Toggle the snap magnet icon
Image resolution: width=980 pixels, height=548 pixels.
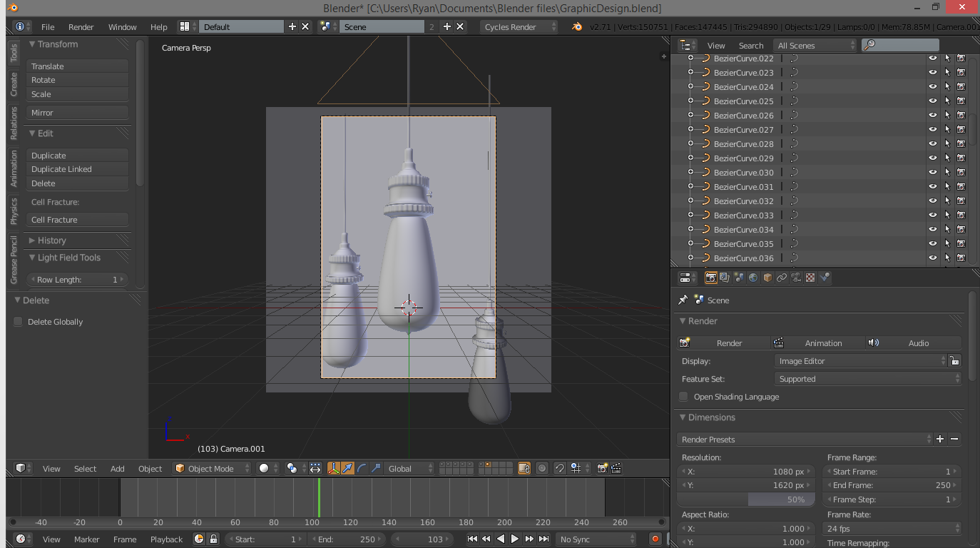point(560,468)
